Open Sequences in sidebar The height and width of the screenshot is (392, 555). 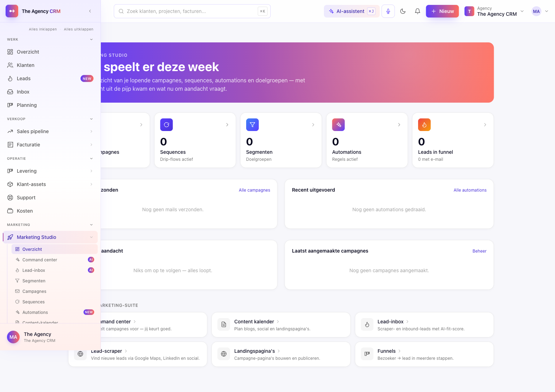tap(55, 302)
